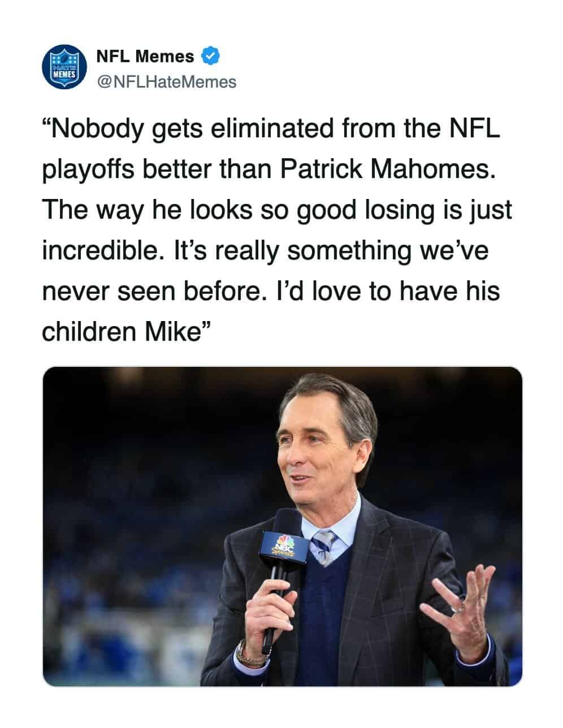Viewport: 563px width, 728px height.
Task: Click the MEMES label inside the avatar shield
Action: 64,74
